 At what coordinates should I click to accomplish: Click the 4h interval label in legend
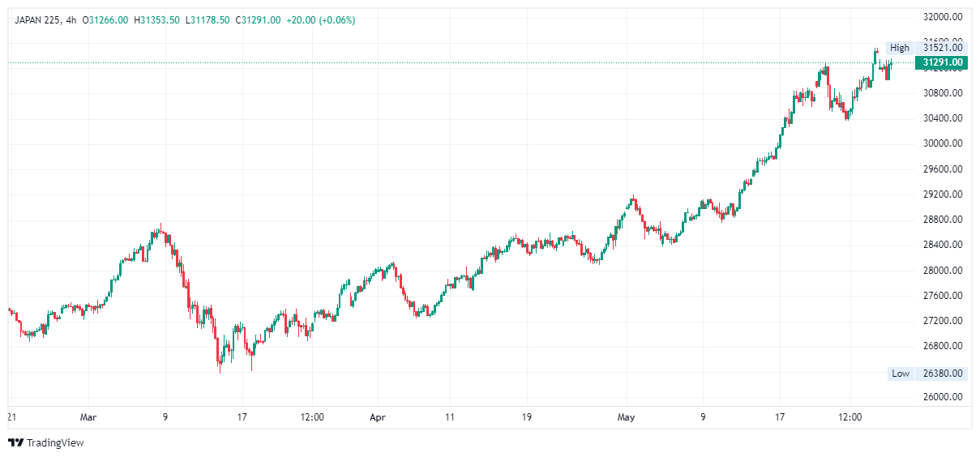point(71,20)
